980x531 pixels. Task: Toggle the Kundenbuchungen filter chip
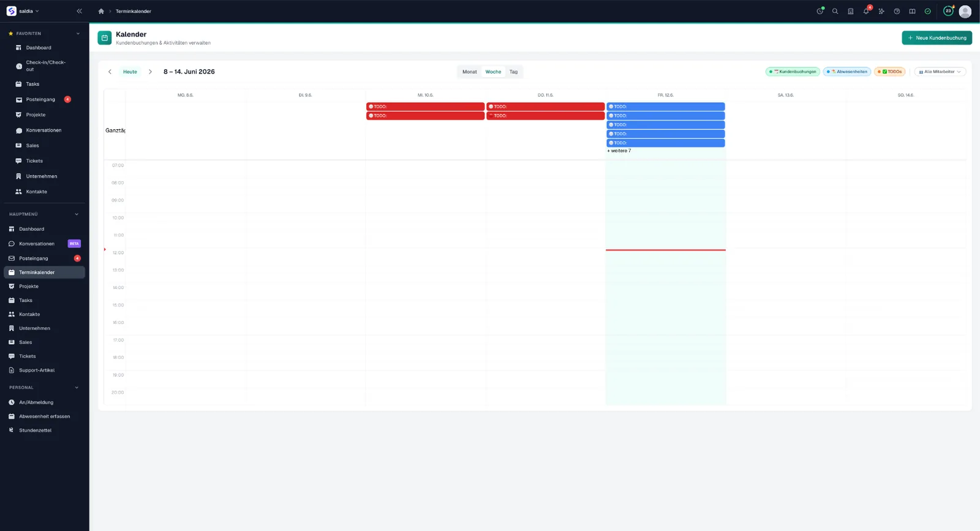793,72
